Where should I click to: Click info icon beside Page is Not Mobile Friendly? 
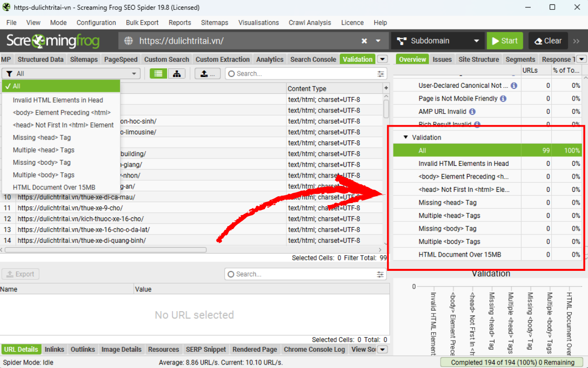click(503, 99)
